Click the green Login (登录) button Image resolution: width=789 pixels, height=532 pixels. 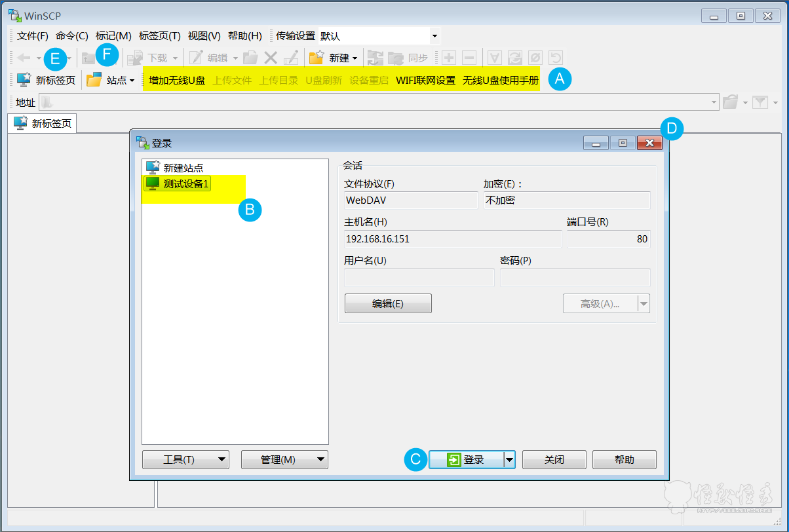click(x=466, y=460)
